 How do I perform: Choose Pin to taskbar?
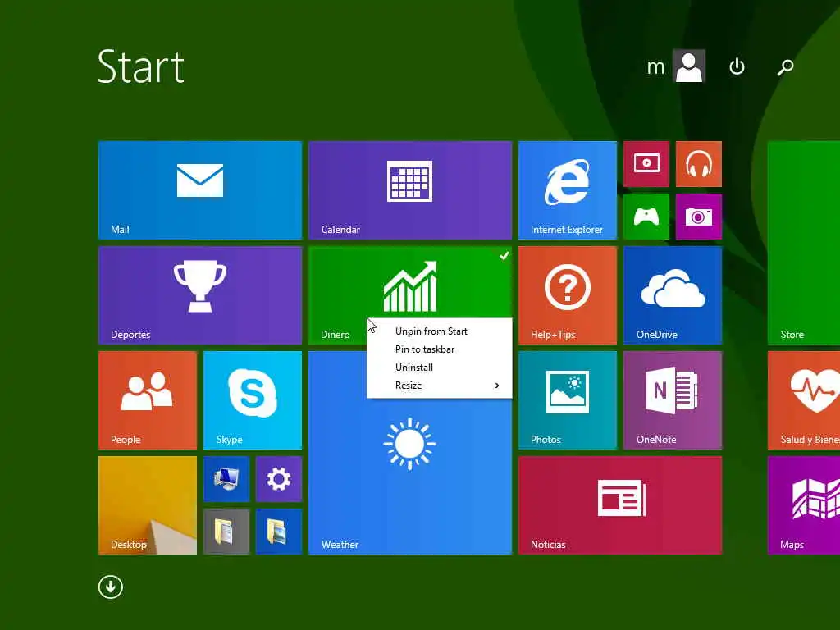(x=440, y=349)
